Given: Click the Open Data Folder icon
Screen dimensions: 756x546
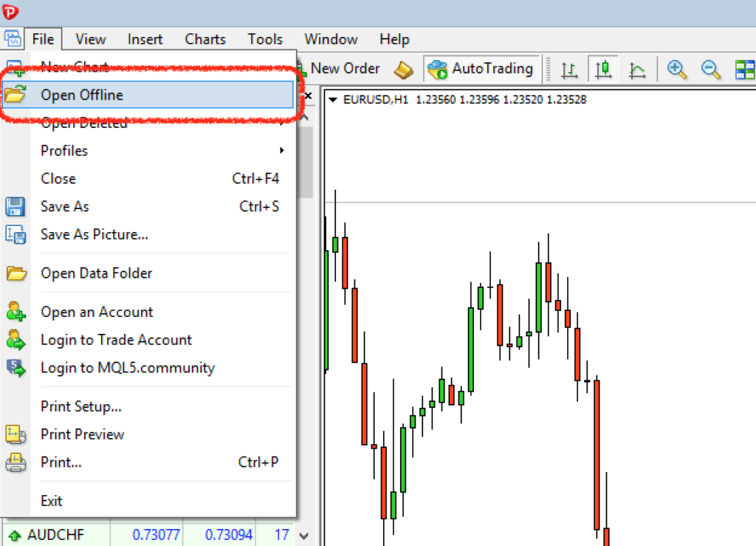Looking at the screenshot, I should pos(16,273).
